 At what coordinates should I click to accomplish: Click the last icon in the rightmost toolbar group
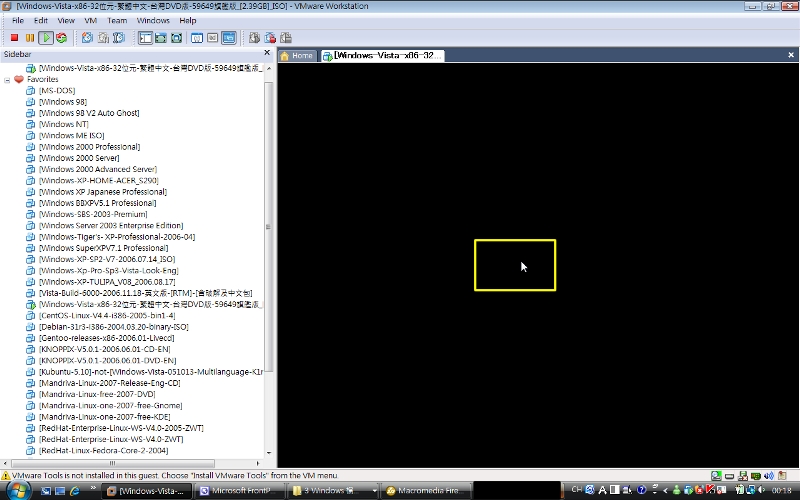coord(286,38)
